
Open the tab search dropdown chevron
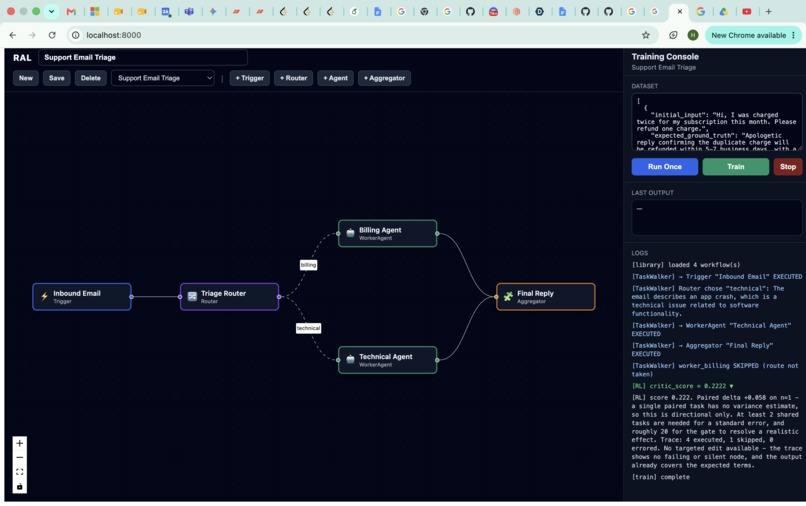coord(51,11)
